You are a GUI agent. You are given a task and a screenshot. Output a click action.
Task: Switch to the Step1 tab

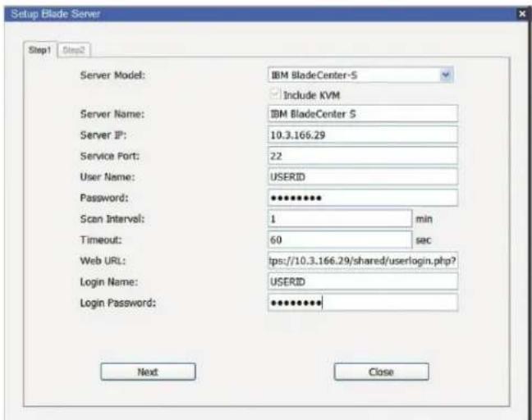39,50
